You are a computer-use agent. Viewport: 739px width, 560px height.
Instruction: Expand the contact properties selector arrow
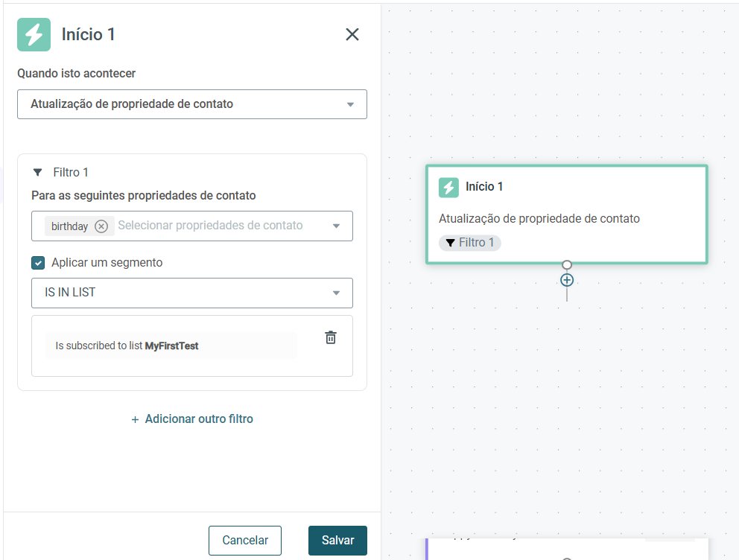pos(336,226)
